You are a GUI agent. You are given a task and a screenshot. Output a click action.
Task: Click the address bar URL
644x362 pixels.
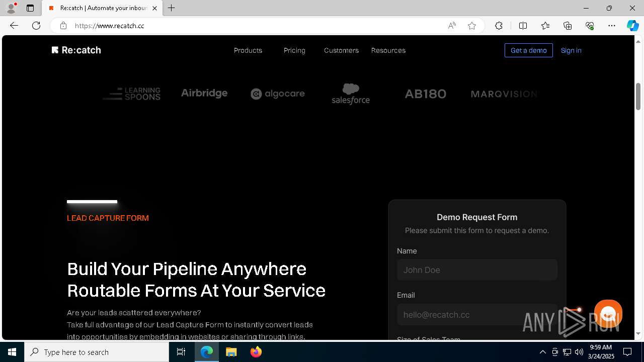[x=110, y=26]
